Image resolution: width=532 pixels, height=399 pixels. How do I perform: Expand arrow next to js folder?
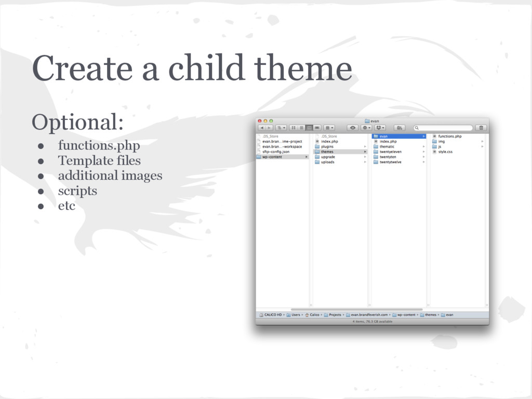click(x=482, y=147)
